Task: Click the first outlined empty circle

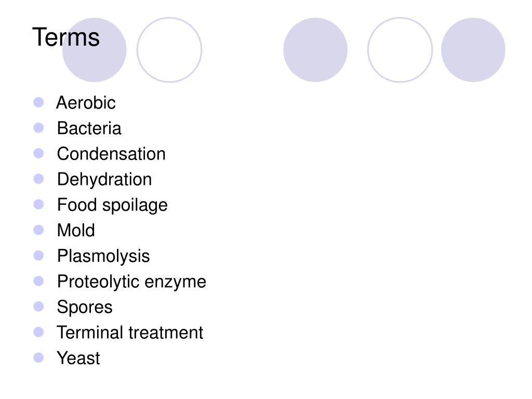Action: [169, 50]
